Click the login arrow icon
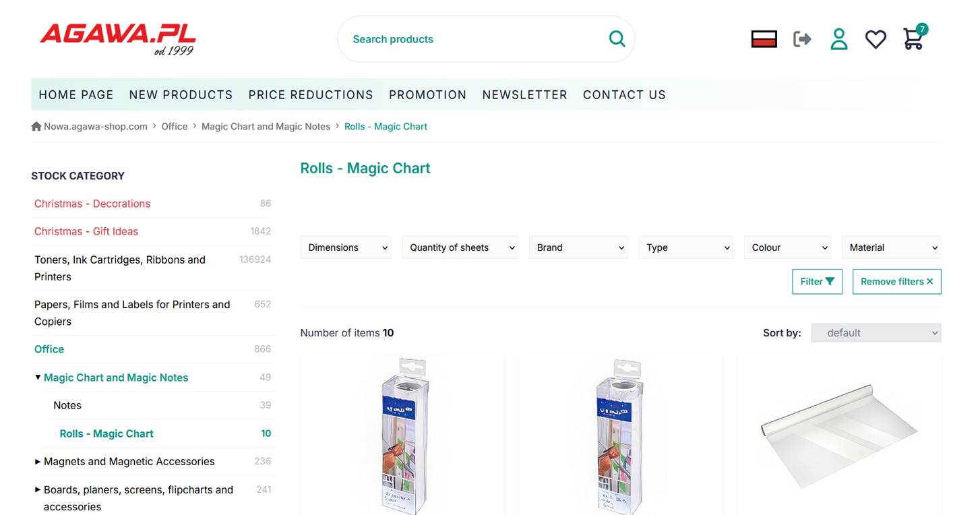 pos(802,39)
